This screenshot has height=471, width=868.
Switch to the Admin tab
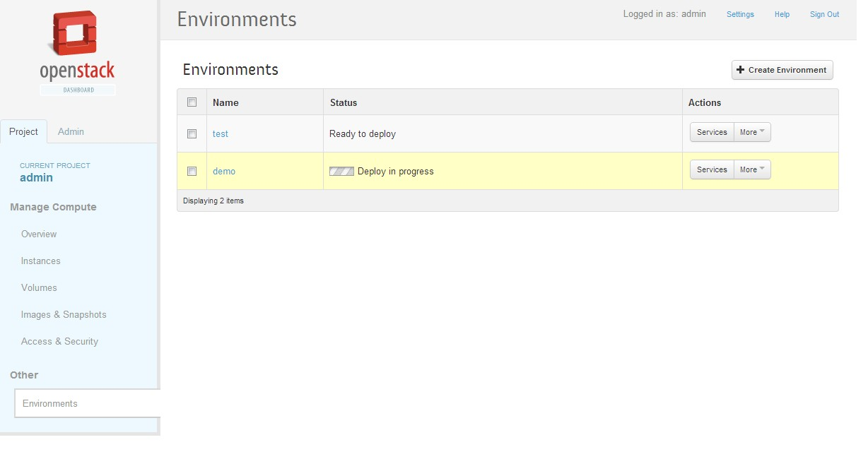click(x=71, y=131)
